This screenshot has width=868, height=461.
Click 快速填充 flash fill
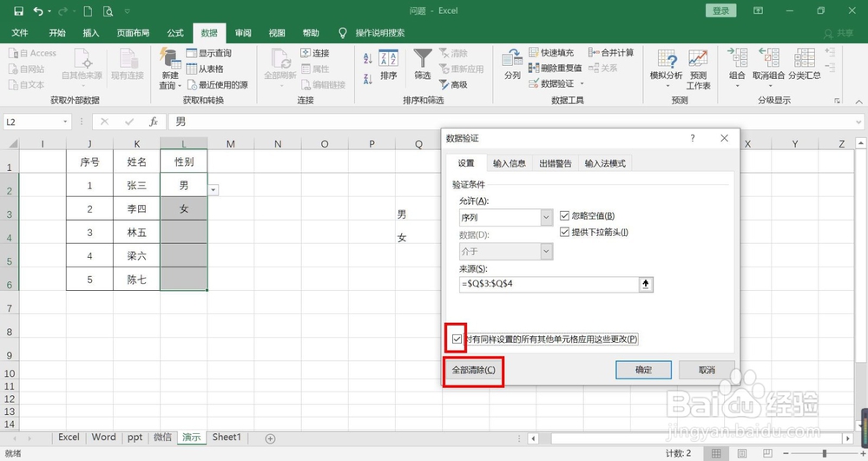(x=551, y=53)
